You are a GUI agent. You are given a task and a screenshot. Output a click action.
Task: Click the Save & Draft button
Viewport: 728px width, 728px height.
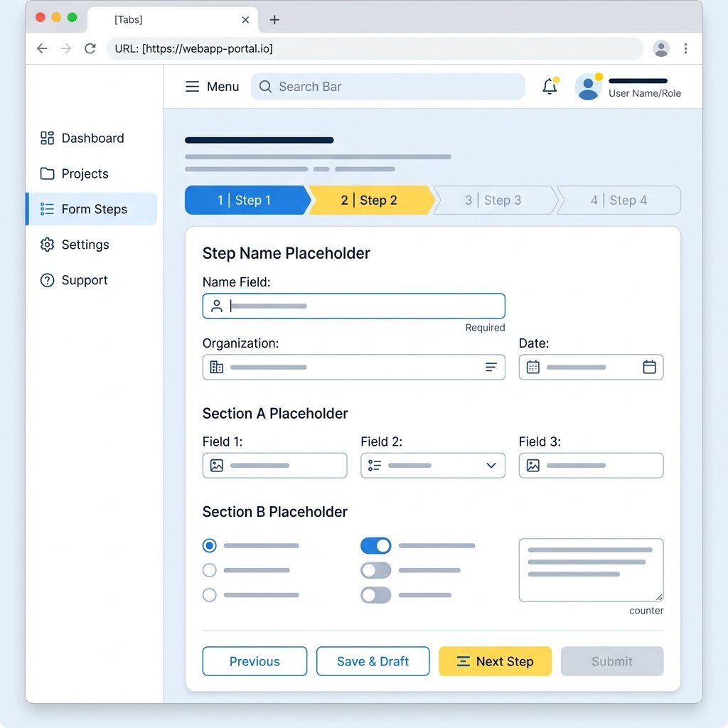[373, 661]
